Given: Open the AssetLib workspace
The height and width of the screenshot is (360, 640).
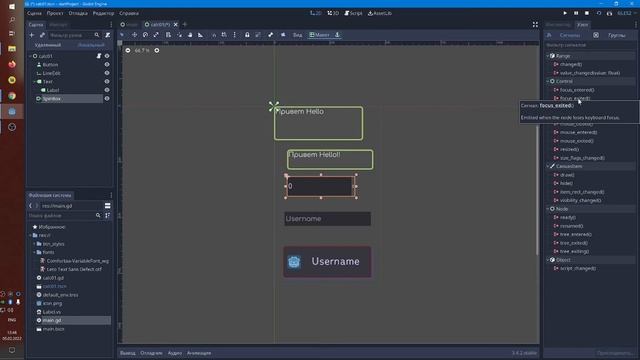Looking at the screenshot, I should pyautogui.click(x=380, y=13).
